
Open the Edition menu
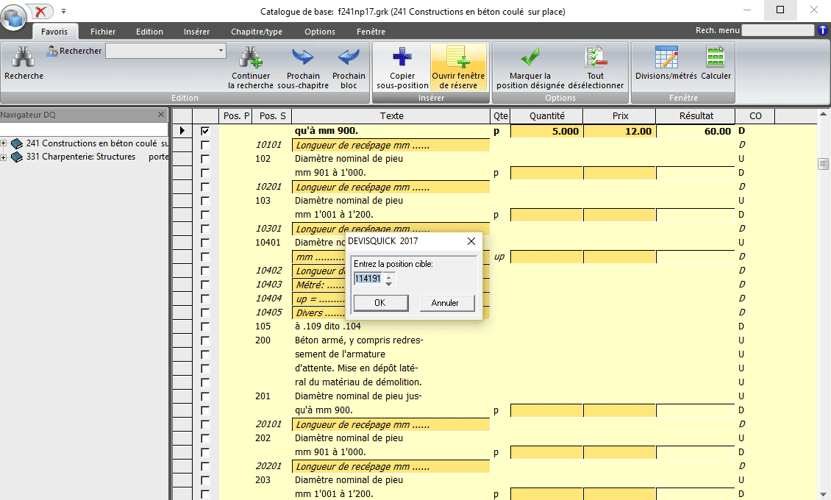point(149,32)
